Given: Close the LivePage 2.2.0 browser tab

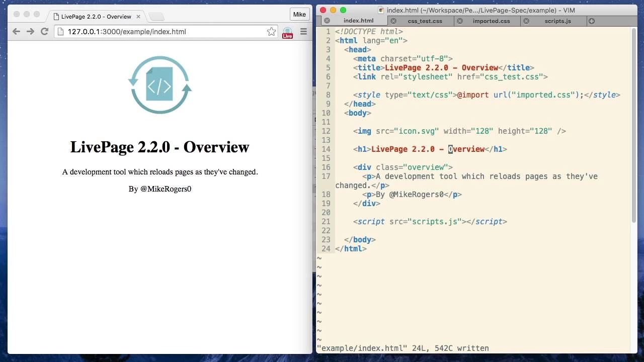Looking at the screenshot, I should coord(138,17).
